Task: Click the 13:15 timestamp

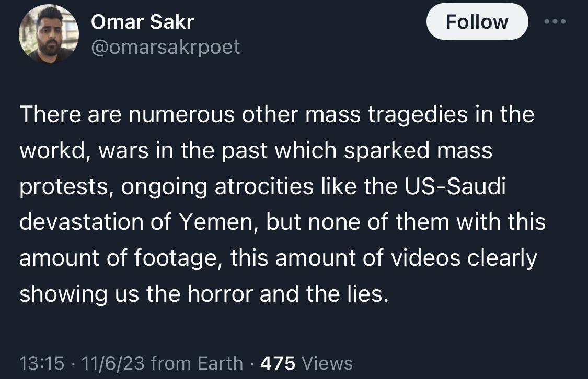Action: point(41,362)
